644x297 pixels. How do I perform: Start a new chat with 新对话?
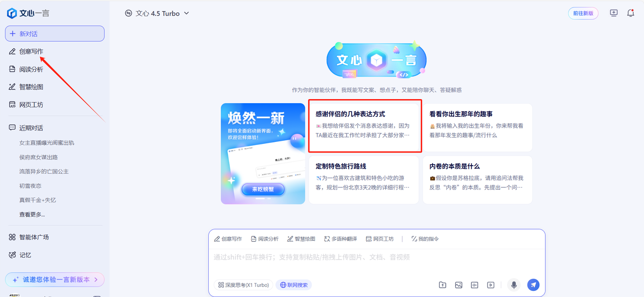pyautogui.click(x=55, y=34)
